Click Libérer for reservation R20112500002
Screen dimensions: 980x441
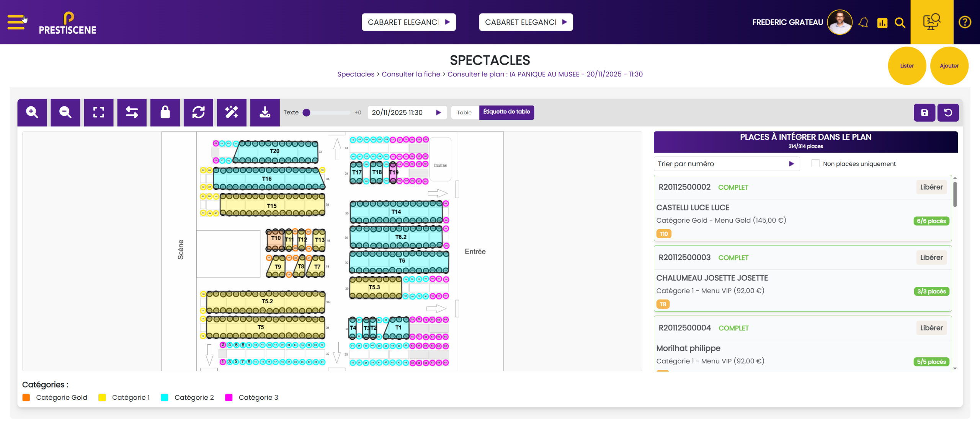(931, 187)
